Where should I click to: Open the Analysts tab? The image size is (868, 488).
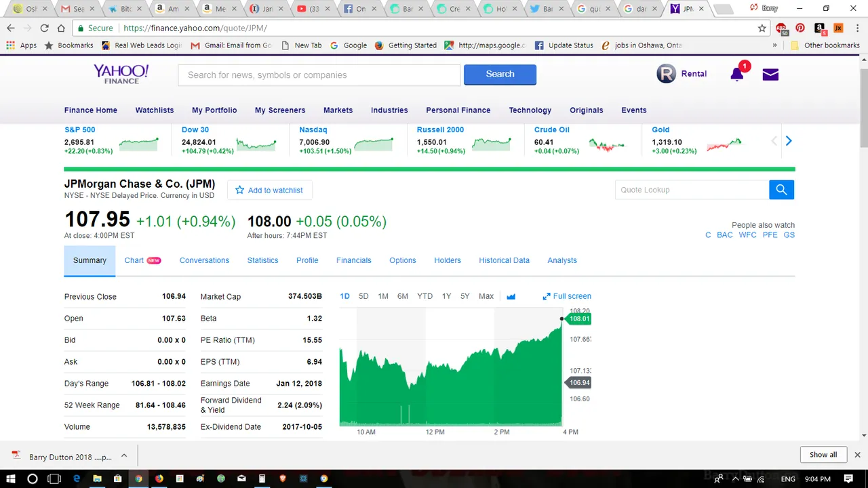pos(562,260)
